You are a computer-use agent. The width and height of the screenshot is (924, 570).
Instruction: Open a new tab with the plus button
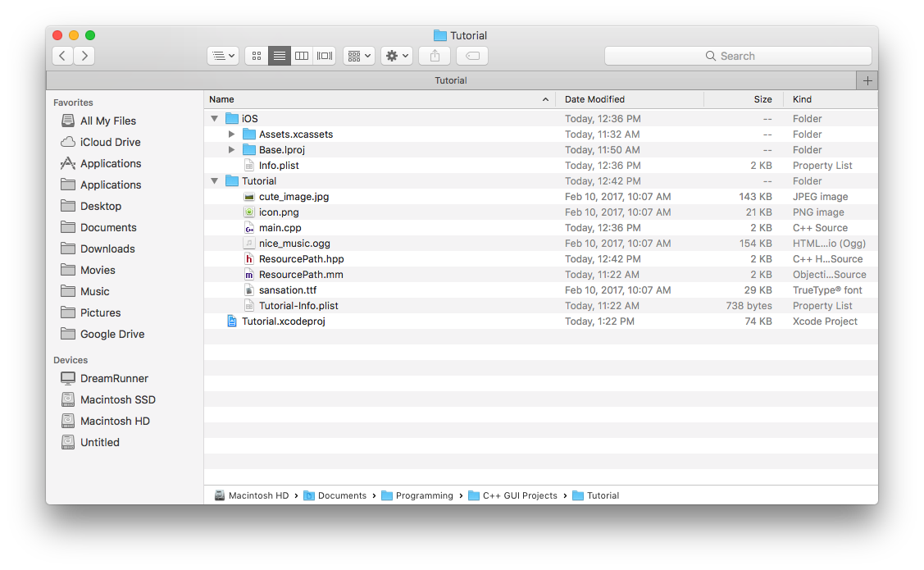tap(867, 80)
